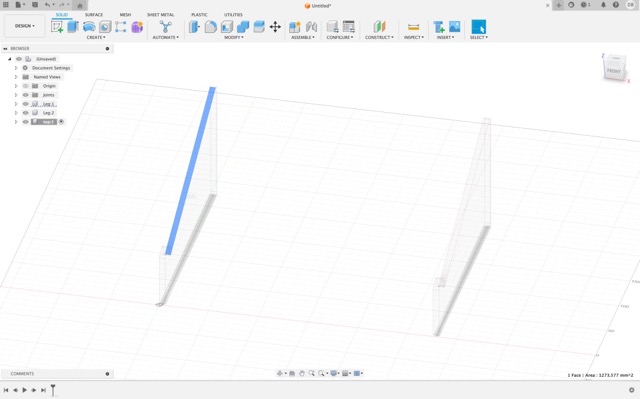640x399 pixels.
Task: Toggle visibility of the Origin folder
Action: [x=26, y=86]
